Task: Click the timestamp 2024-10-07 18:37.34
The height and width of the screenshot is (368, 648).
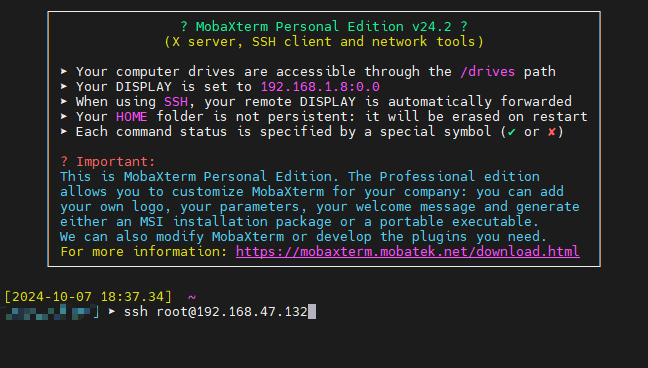Action: [x=88, y=297]
